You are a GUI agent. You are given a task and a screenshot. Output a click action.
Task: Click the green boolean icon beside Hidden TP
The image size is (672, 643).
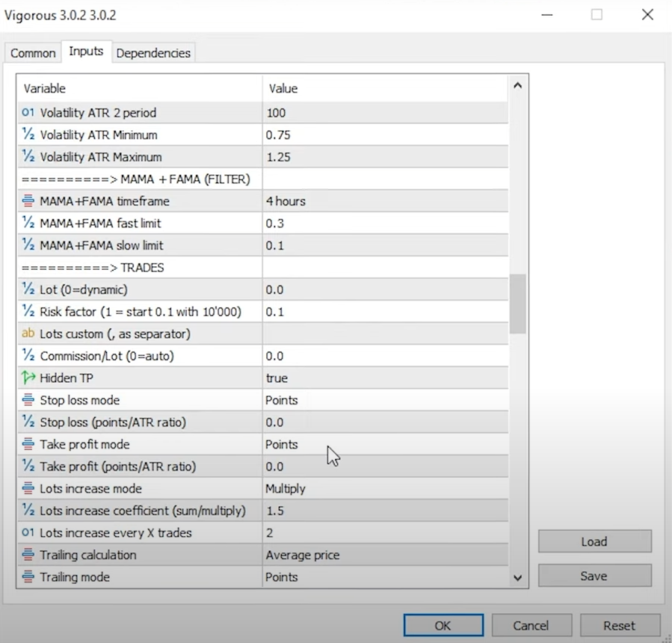pyautogui.click(x=28, y=378)
